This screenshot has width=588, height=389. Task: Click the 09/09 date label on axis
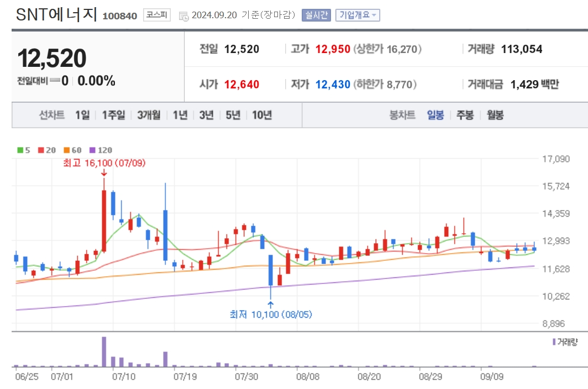point(492,376)
